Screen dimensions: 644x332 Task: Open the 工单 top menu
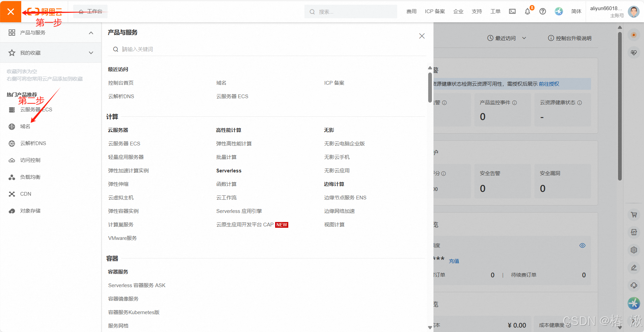point(495,11)
